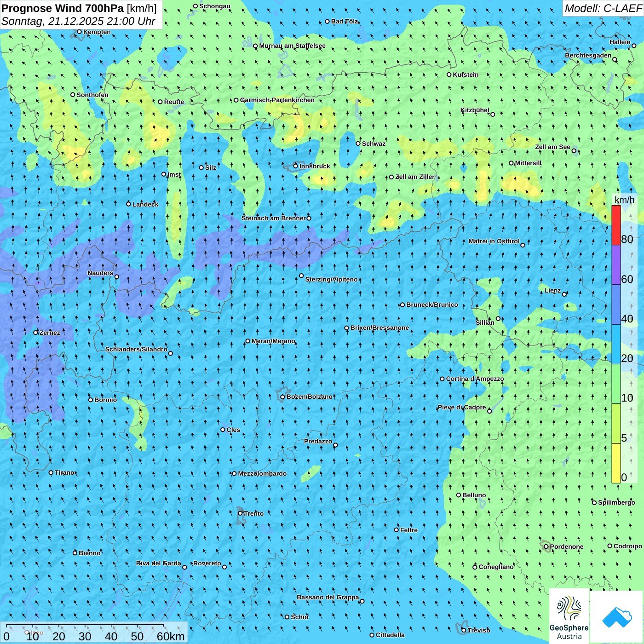This screenshot has width=644, height=644.
Task: Click the Zell am Ziller label
Action: click(x=414, y=177)
